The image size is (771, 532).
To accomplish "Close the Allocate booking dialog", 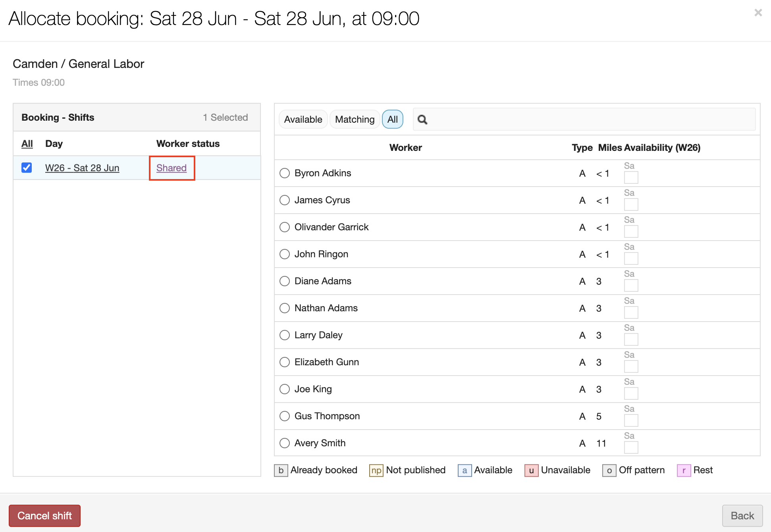I will click(x=758, y=13).
